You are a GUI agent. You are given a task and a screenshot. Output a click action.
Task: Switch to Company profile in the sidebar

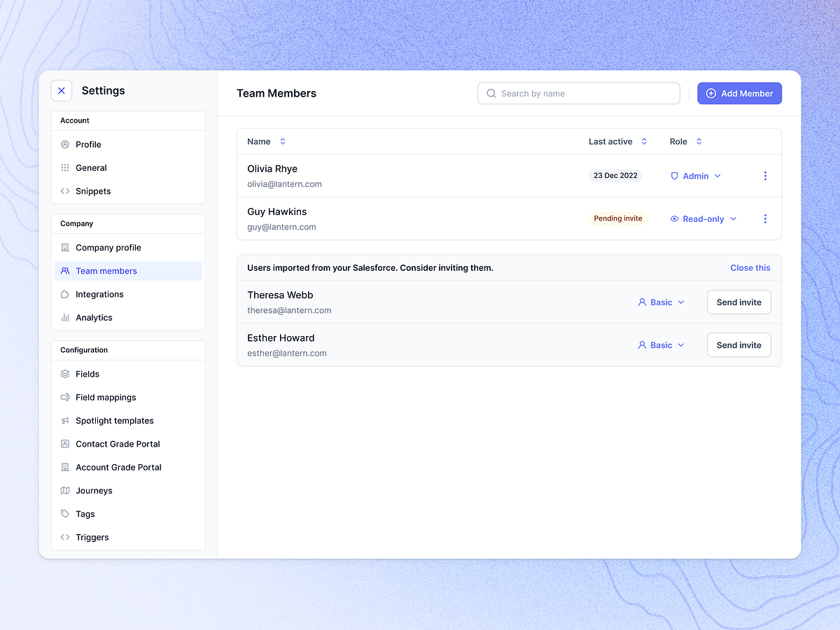point(107,247)
